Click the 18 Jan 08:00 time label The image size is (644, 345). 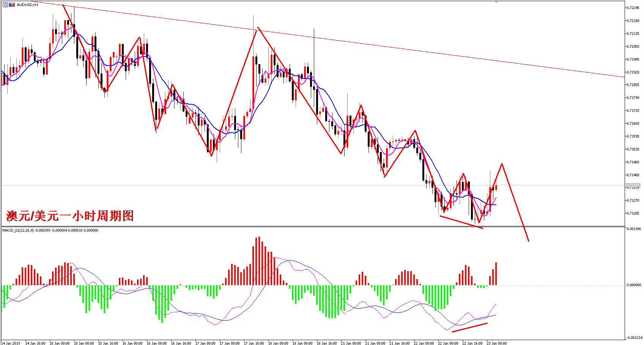tap(302, 343)
